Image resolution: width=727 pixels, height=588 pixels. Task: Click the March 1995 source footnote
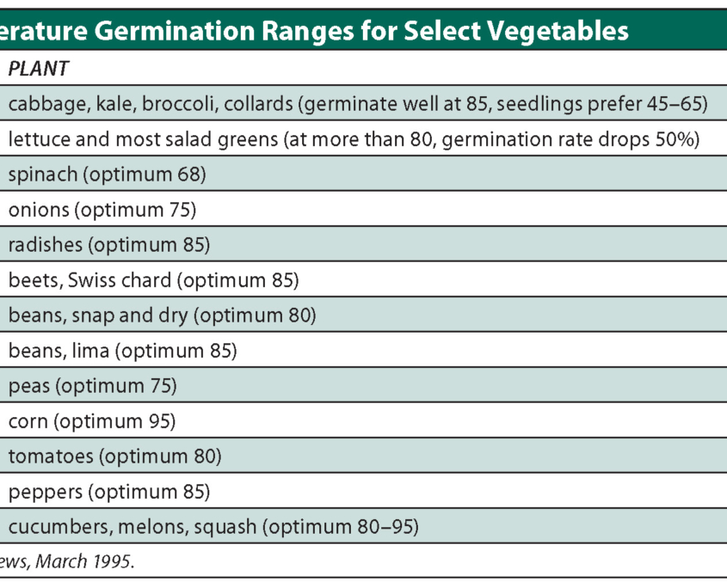(69, 562)
